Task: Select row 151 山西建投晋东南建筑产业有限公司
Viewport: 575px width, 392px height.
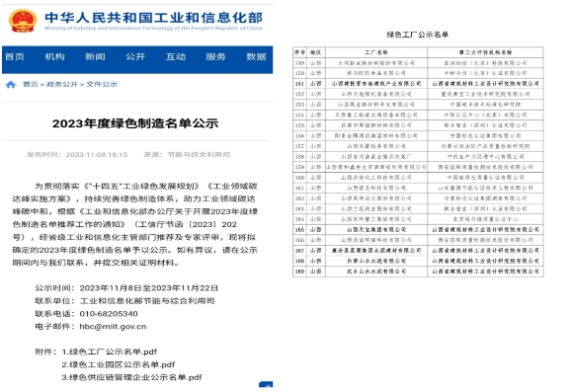Action: (418, 84)
